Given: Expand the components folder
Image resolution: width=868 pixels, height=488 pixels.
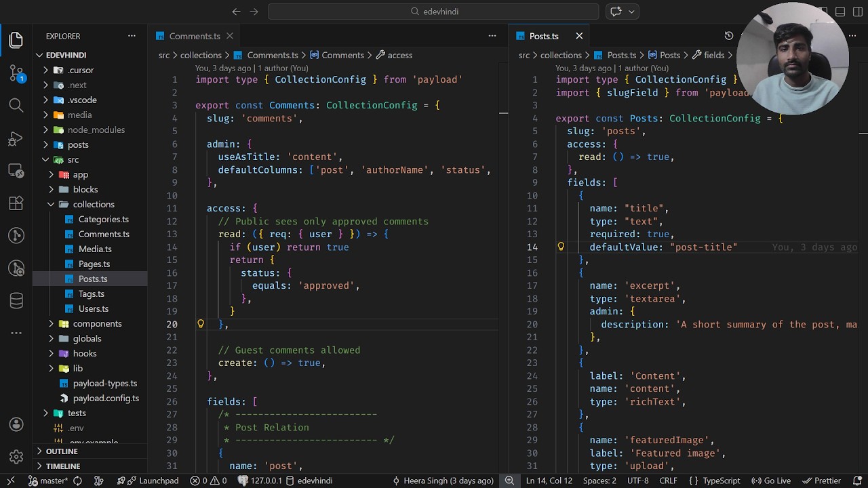Looking at the screenshot, I should [51, 323].
